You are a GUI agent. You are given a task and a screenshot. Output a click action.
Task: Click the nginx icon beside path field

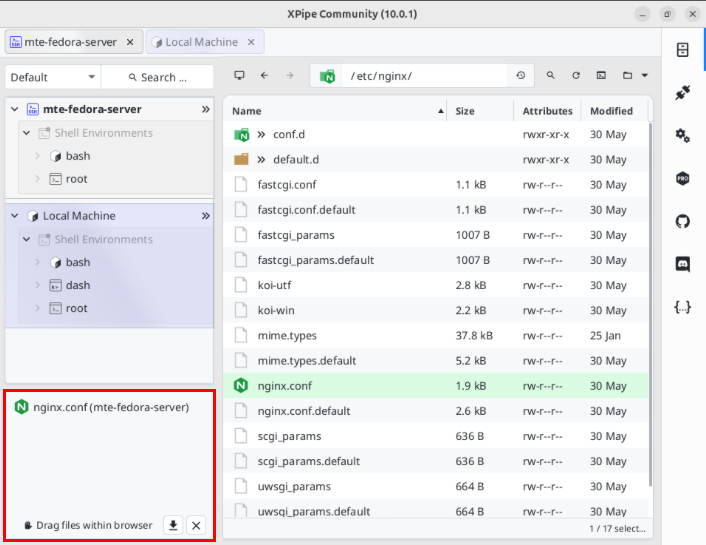point(327,76)
